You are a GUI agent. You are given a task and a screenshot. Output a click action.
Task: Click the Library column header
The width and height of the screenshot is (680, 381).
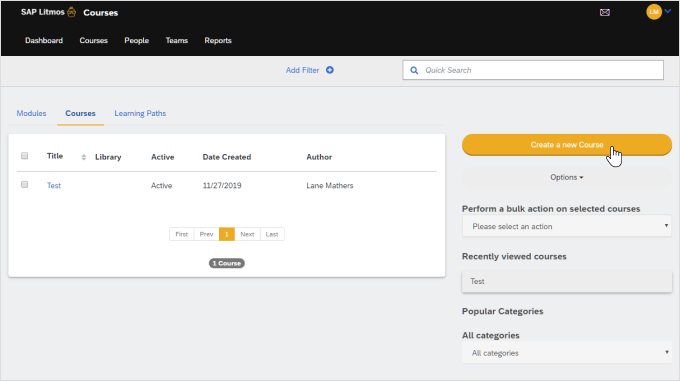(x=108, y=157)
